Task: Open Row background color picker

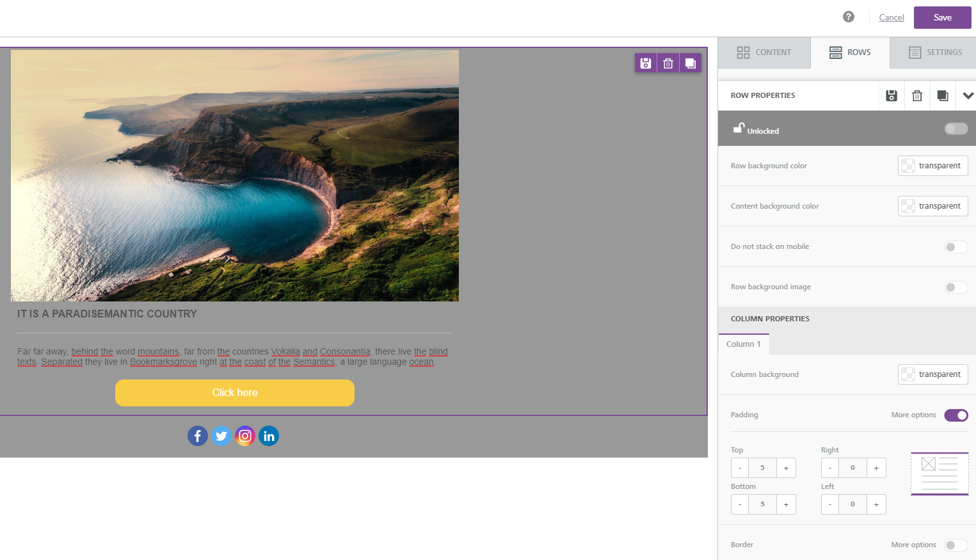Action: [x=933, y=166]
